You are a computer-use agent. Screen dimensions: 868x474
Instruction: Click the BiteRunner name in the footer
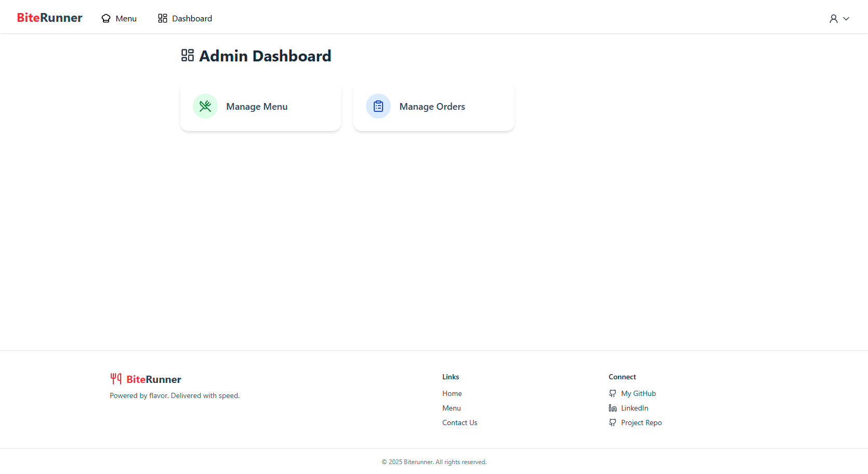(x=154, y=379)
